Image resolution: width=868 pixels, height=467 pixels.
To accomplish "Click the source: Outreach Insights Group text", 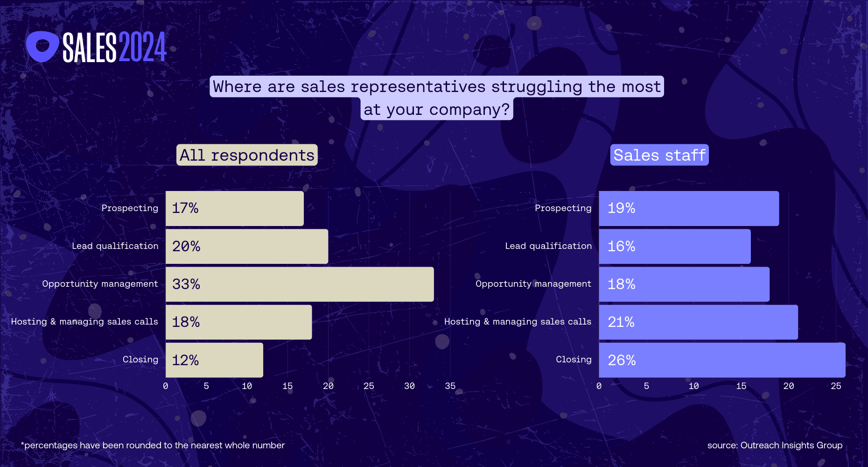I will coord(775,445).
